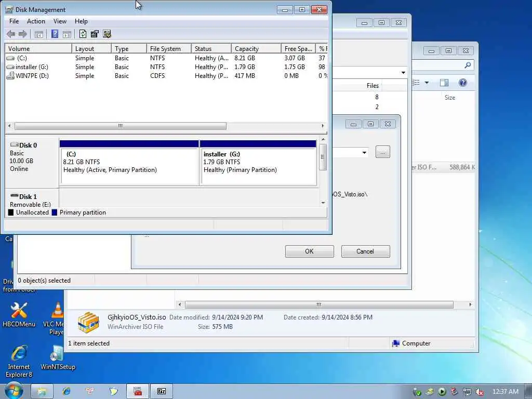This screenshot has width=532, height=399.
Task: Click the disk pane scroll-down arrow
Action: (323, 203)
